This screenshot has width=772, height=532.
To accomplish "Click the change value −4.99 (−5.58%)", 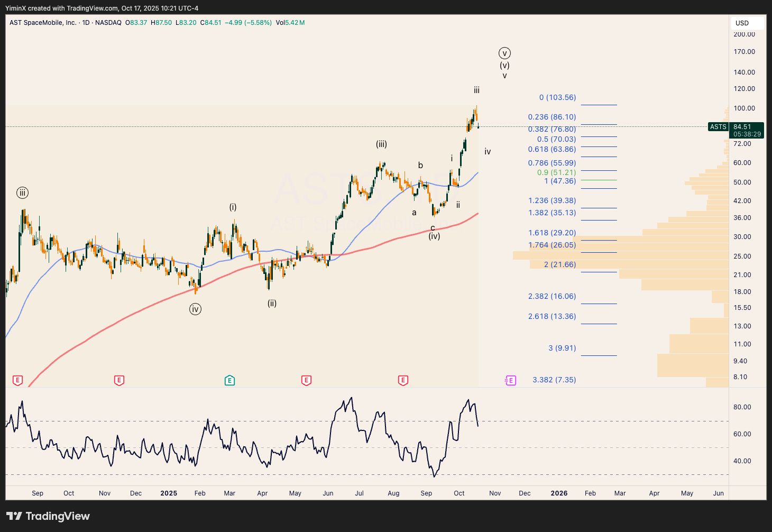I will pyautogui.click(x=249, y=23).
